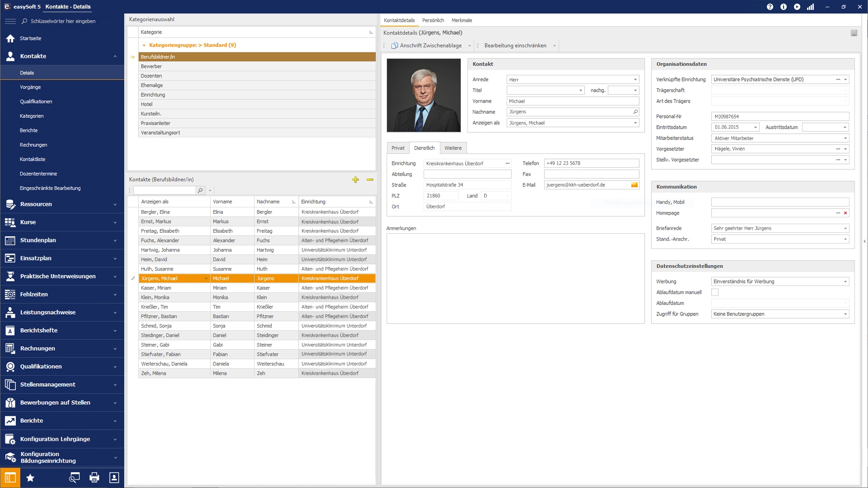Click the magnifier icon in the Nachname field

coord(635,112)
